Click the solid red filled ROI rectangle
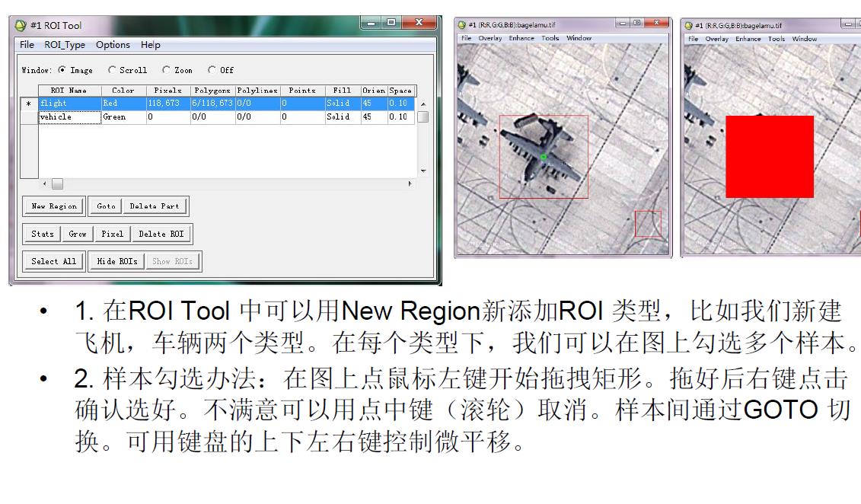This screenshot has height=504, width=861. coord(770,157)
